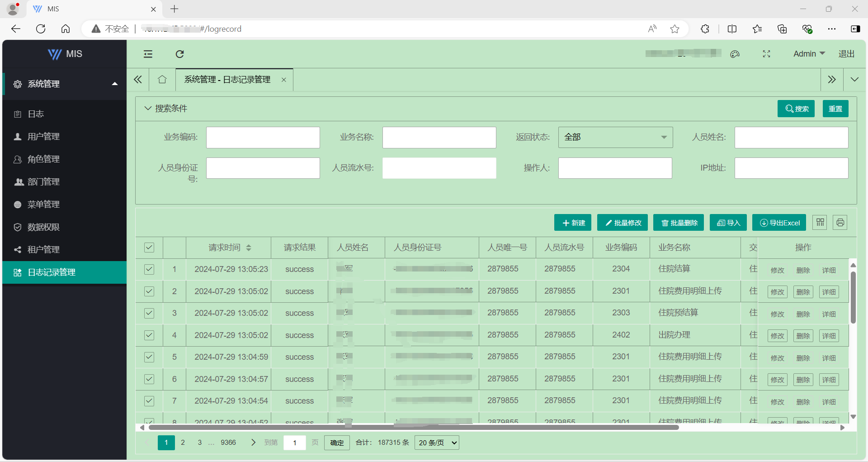868x462 pixels.
Task: Open 角色管理 sidebar menu
Action: (65, 159)
